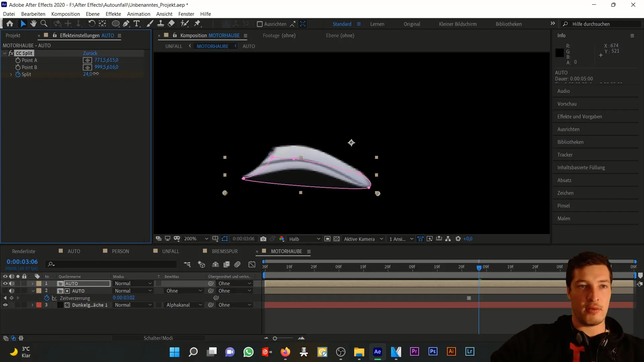Open Premiere Pro from the taskbar
644x362 pixels.
coord(415,352)
